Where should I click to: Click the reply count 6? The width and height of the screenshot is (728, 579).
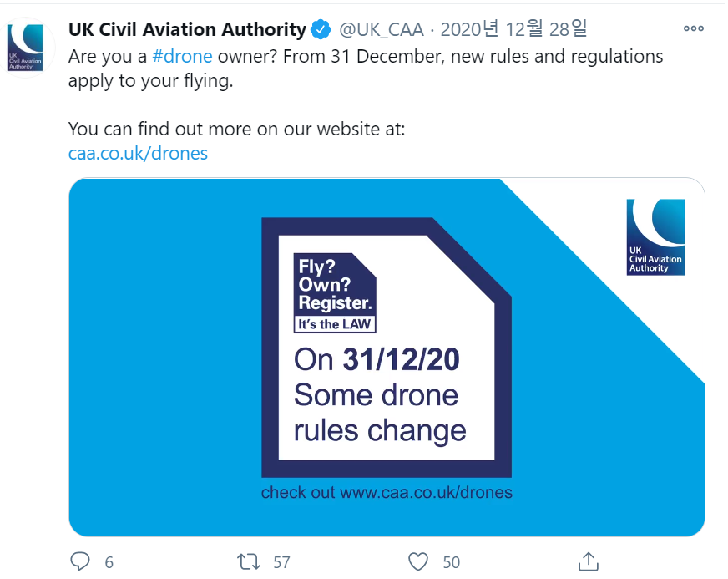(109, 562)
